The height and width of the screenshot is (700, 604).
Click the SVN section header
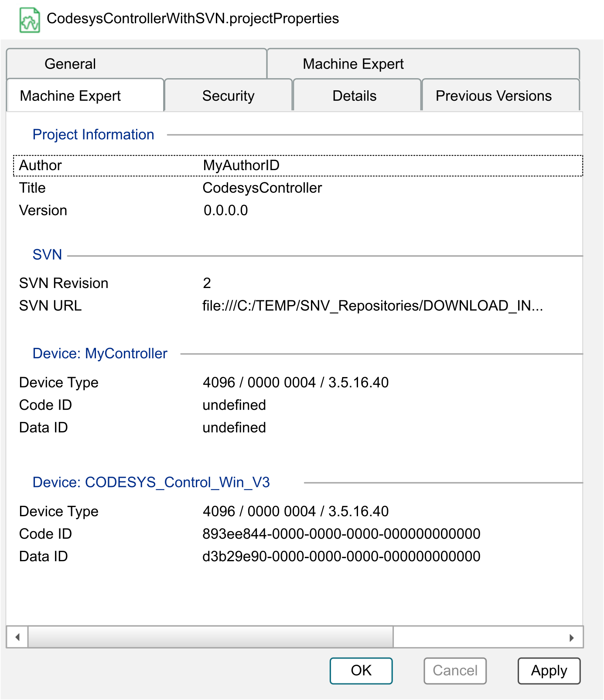pyautogui.click(x=47, y=254)
